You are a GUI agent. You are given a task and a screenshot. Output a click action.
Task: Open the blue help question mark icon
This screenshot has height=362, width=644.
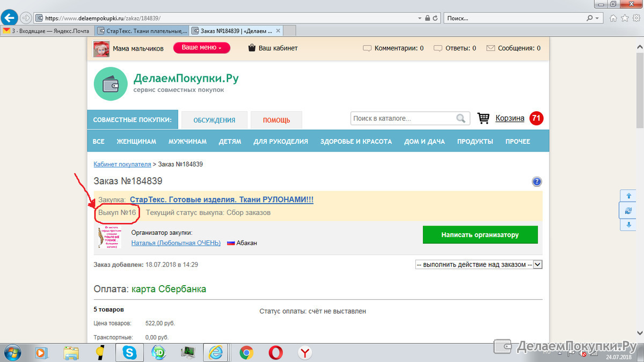pyautogui.click(x=537, y=182)
